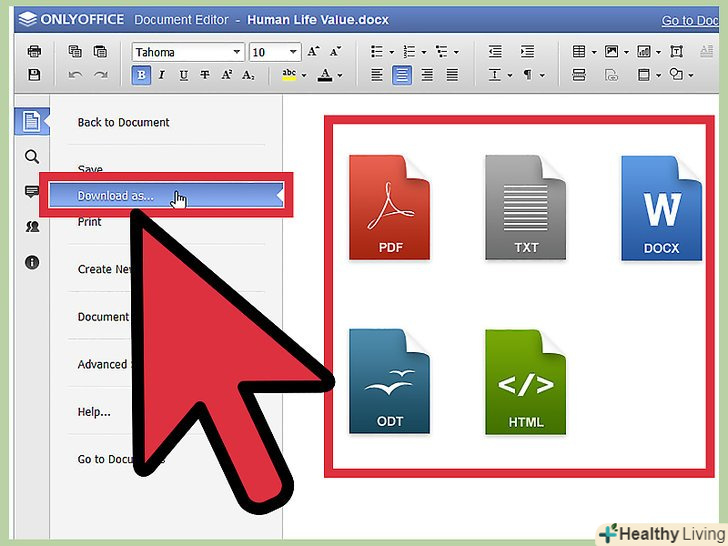Screen dimensions: 728x546
Task: Click Insert Text Box icon
Action: click(x=676, y=51)
